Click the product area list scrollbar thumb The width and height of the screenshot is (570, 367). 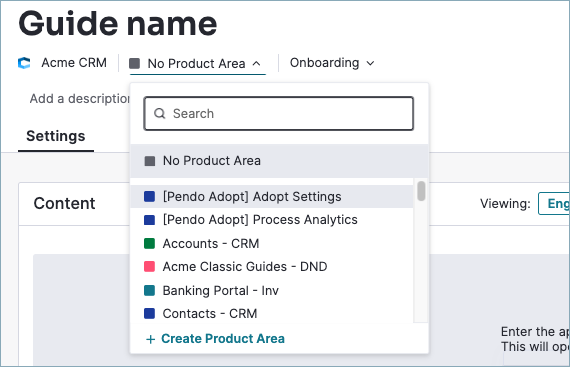point(421,191)
